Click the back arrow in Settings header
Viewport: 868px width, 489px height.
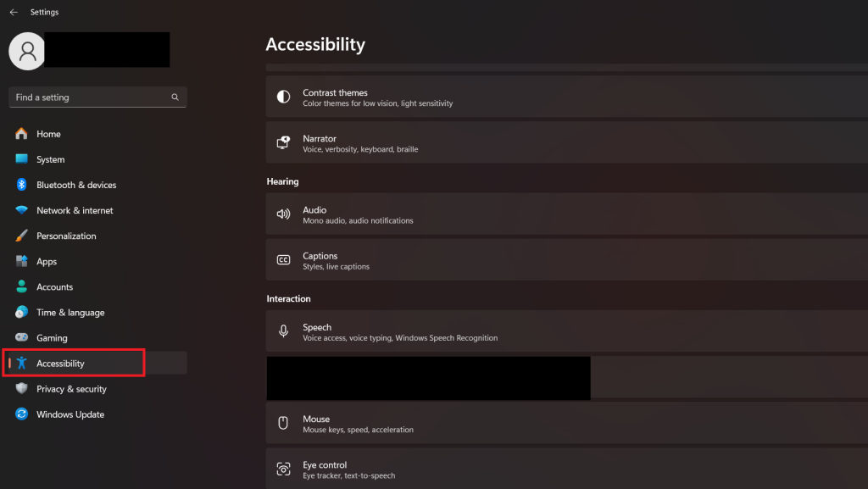13,13
